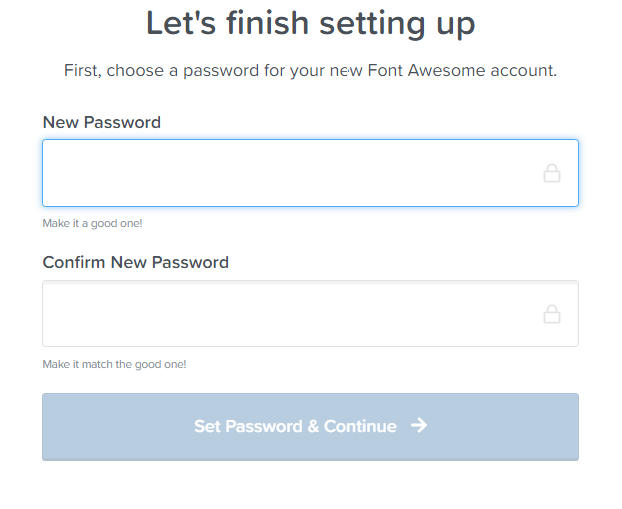This screenshot has width=622, height=509.
Task: Click the word "account" in the subtitle
Action: [522, 71]
